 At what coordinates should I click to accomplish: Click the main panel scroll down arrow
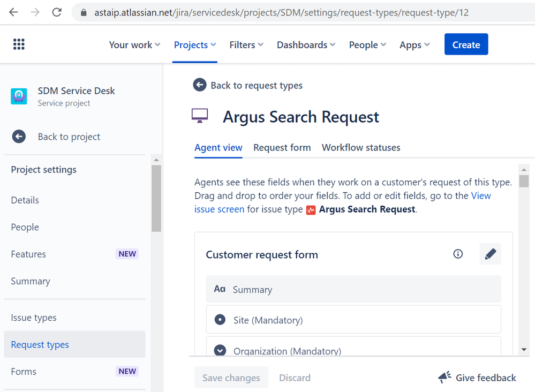click(524, 349)
